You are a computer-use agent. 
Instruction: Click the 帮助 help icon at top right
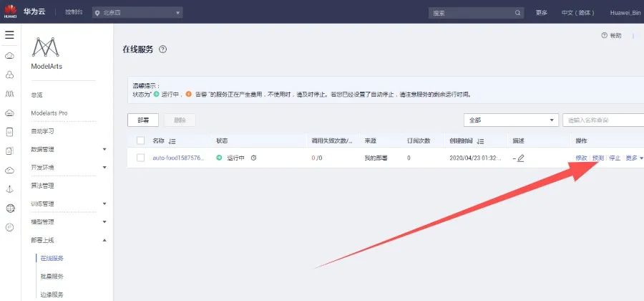point(604,36)
